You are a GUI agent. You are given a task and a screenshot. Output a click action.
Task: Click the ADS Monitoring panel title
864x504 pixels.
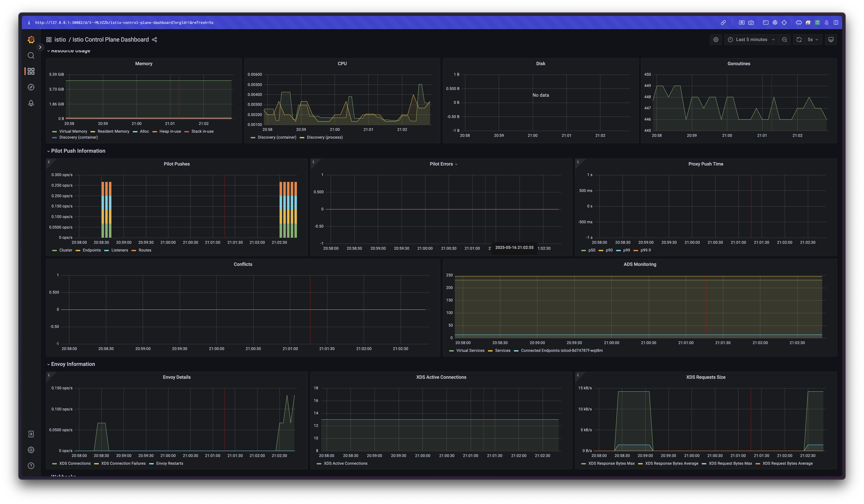coord(640,265)
